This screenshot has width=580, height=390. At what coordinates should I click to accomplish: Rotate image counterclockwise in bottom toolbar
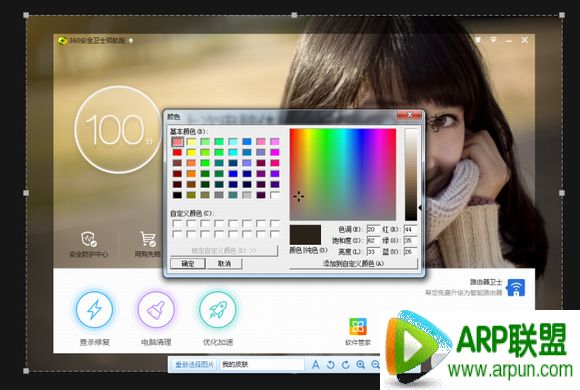(331, 365)
